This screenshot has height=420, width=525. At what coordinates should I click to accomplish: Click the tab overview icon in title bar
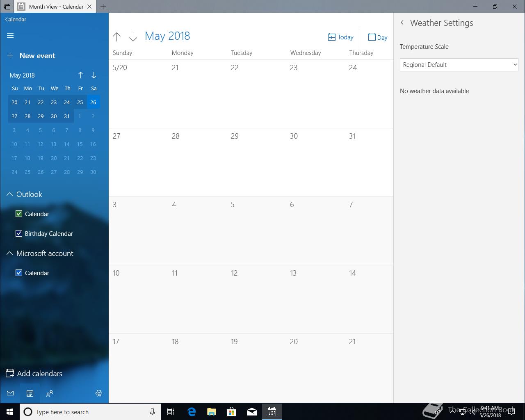[7, 7]
